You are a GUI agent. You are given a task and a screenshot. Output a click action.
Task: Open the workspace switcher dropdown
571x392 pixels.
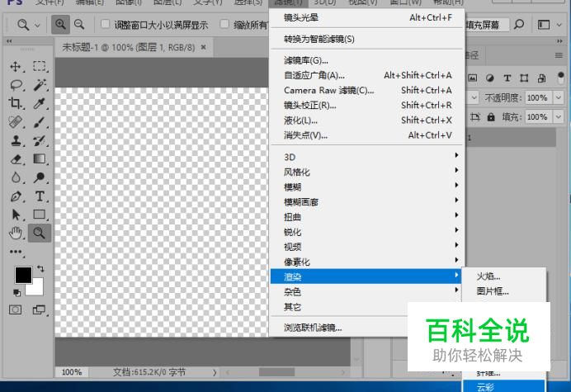click(x=559, y=25)
